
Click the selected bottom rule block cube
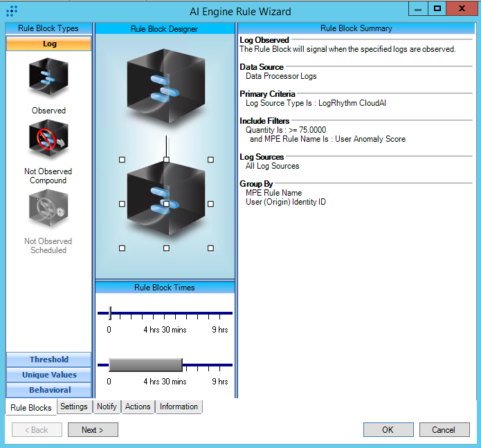point(166,203)
